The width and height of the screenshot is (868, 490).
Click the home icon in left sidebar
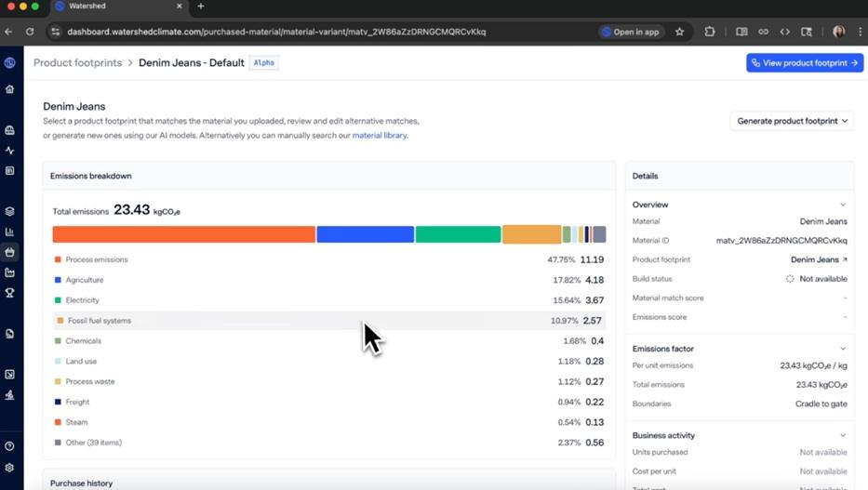pyautogui.click(x=10, y=90)
